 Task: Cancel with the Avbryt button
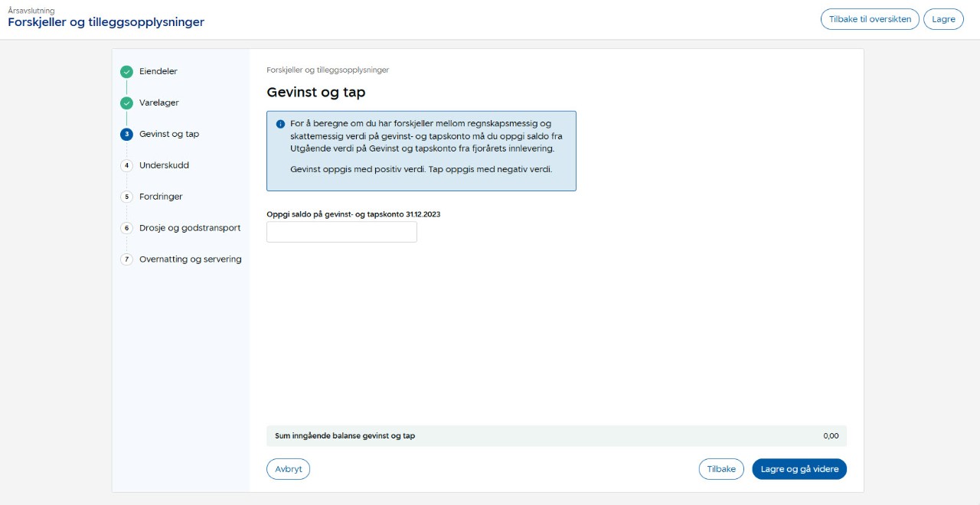(x=288, y=469)
